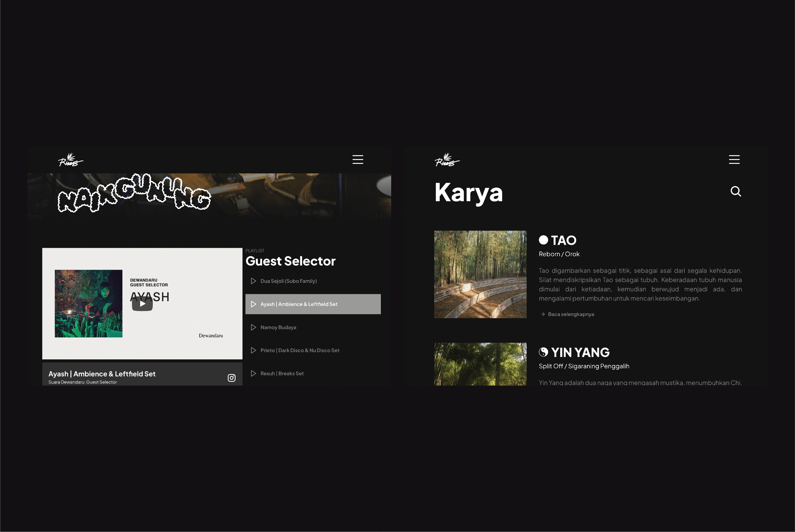Click the search magnifier icon beside Karya
The width and height of the screenshot is (795, 532).
(735, 191)
